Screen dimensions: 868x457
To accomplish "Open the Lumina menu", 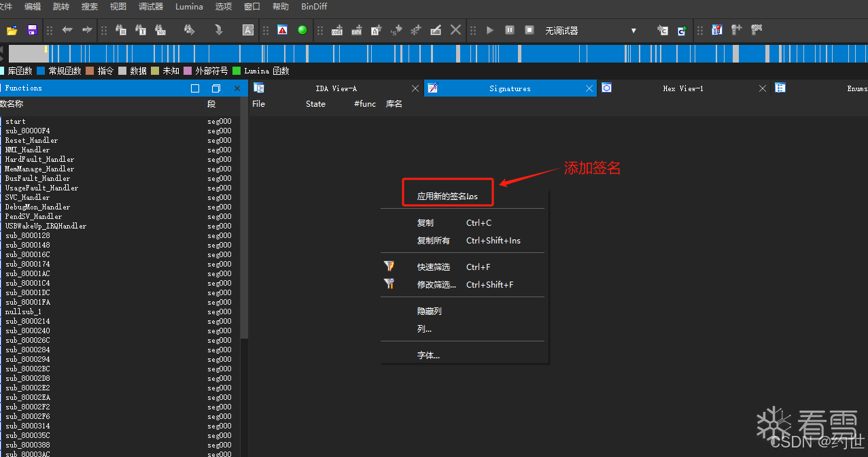I will click(189, 7).
